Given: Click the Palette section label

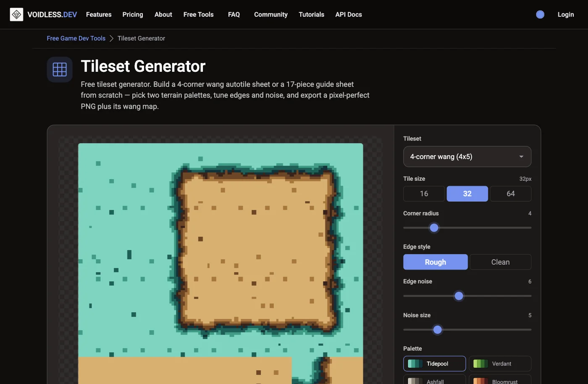Looking at the screenshot, I should (412, 349).
